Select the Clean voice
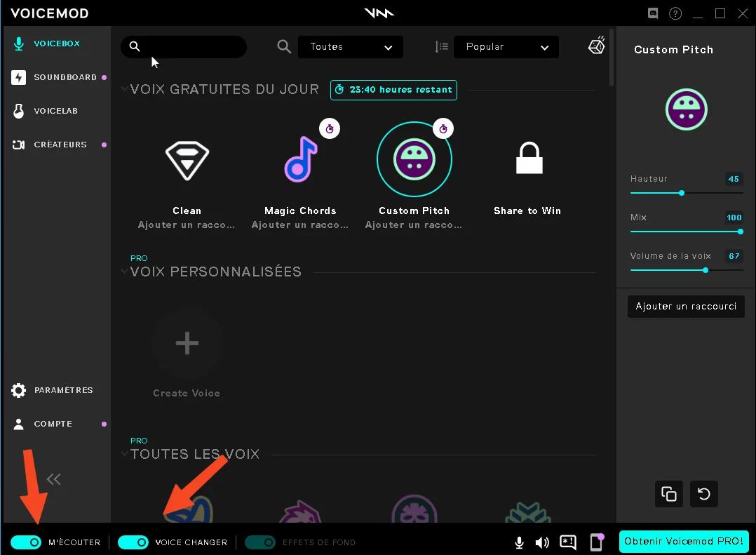This screenshot has width=756, height=555. 187,161
